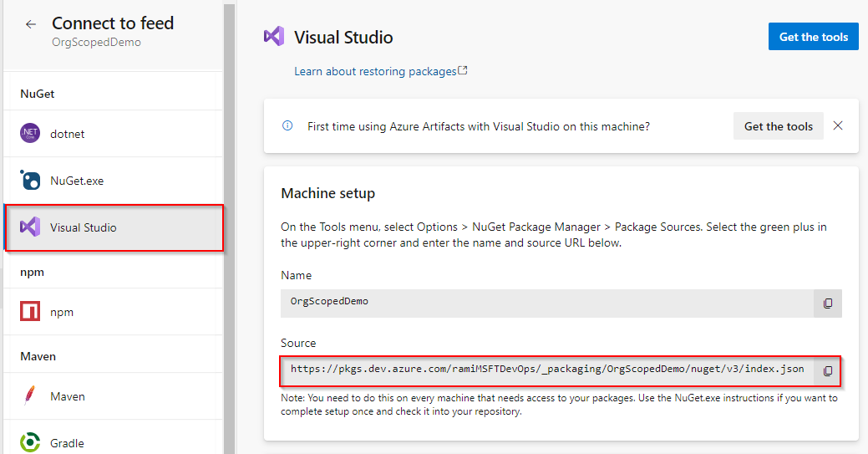Go back using the left arrow
This screenshot has height=454, width=868.
pyautogui.click(x=31, y=24)
